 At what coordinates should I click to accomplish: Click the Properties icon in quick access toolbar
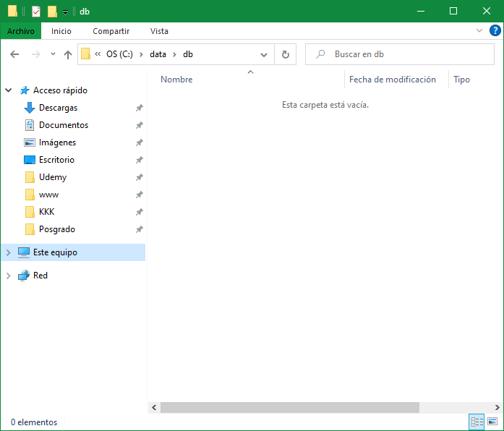35,11
